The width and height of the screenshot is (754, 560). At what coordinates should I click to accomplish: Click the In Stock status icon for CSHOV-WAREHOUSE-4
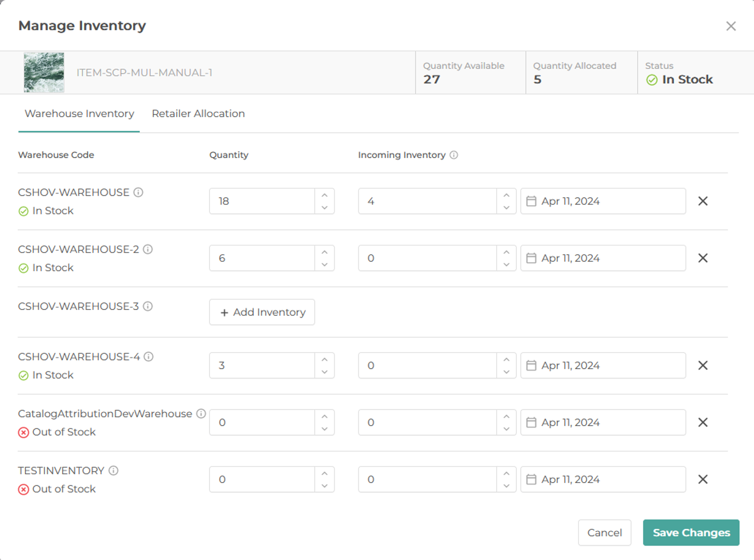(x=24, y=375)
